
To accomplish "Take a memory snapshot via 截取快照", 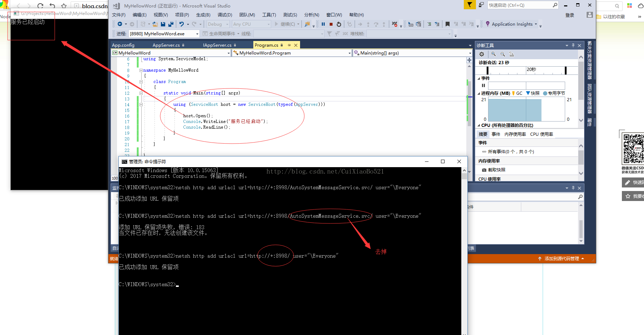I will (494, 170).
